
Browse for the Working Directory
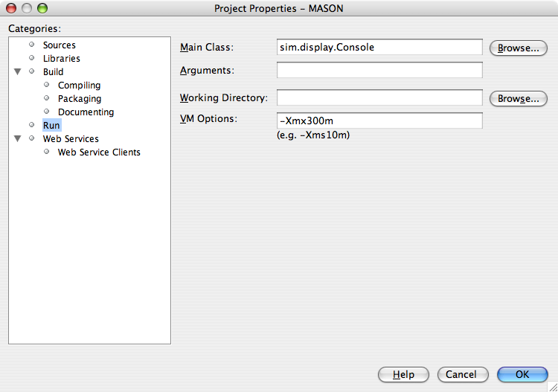pyautogui.click(x=518, y=98)
